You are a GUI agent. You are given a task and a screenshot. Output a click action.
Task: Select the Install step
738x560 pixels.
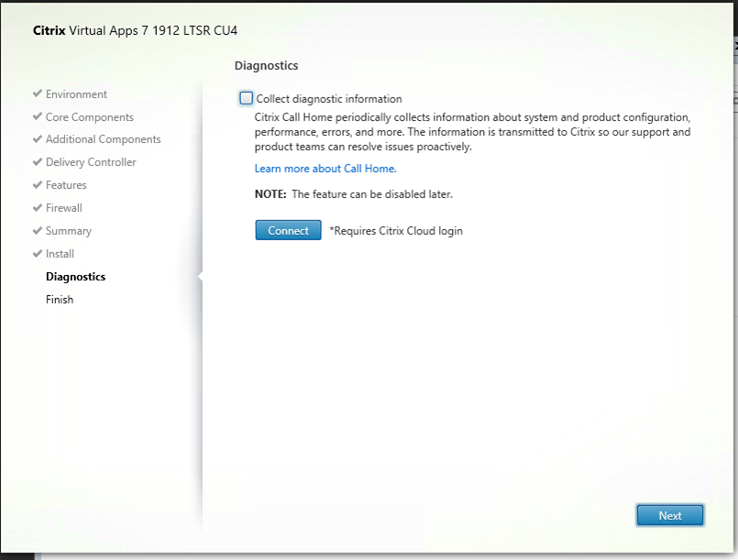tap(60, 254)
